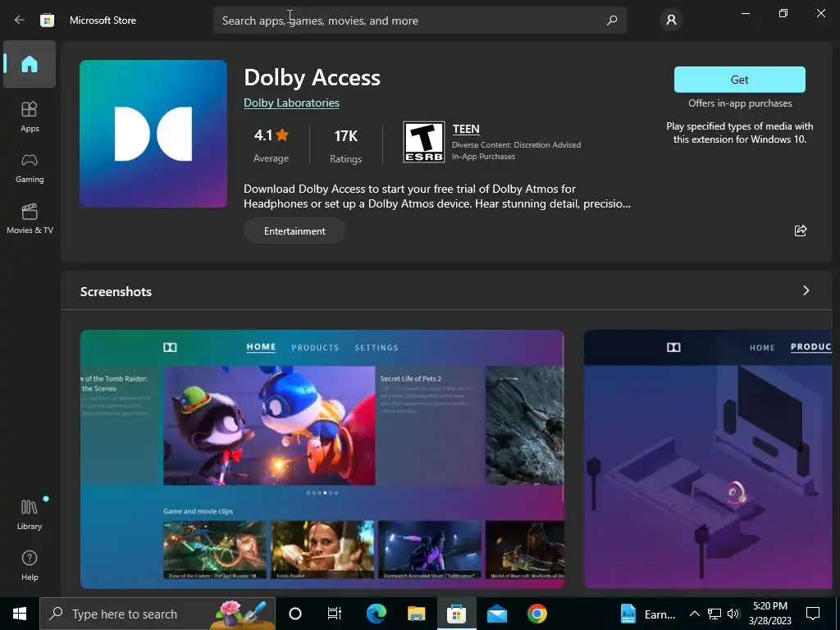Viewport: 840px width, 630px height.
Task: Click the Dolby Access app logo
Action: [x=153, y=134]
